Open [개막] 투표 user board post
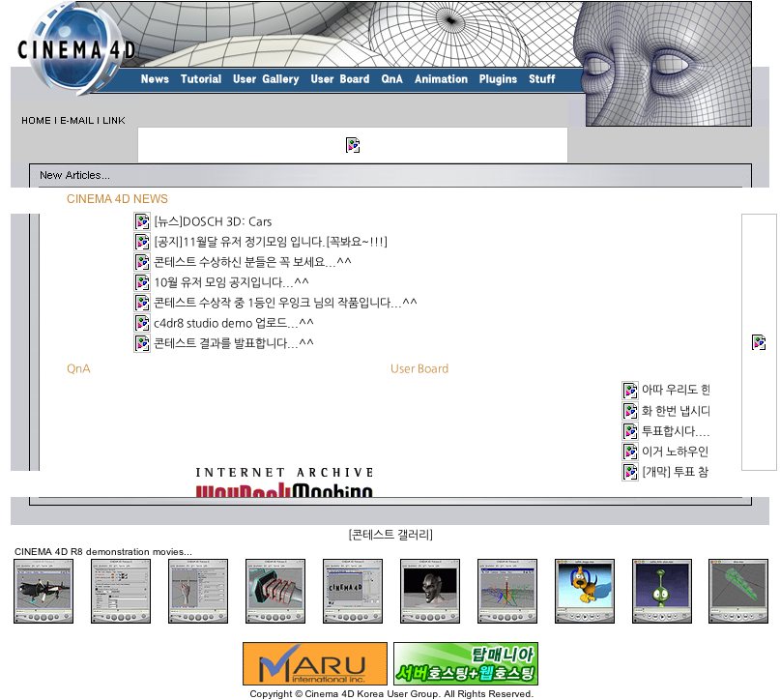 [675, 472]
